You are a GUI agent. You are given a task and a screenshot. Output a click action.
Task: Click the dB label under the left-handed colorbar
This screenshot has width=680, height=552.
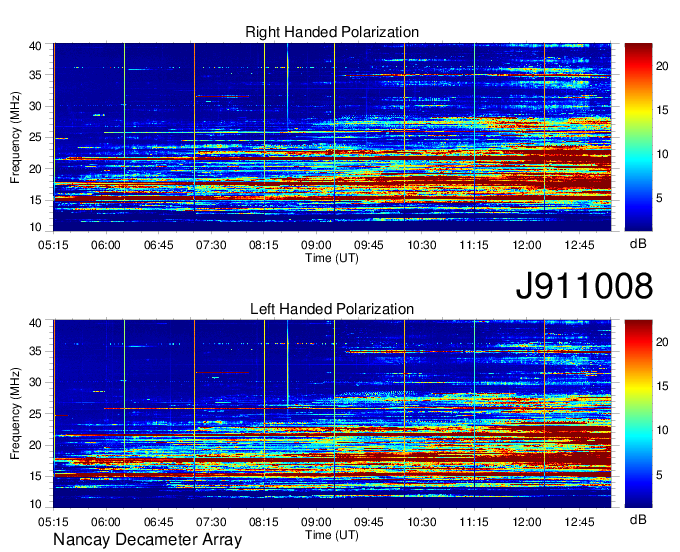(x=638, y=519)
